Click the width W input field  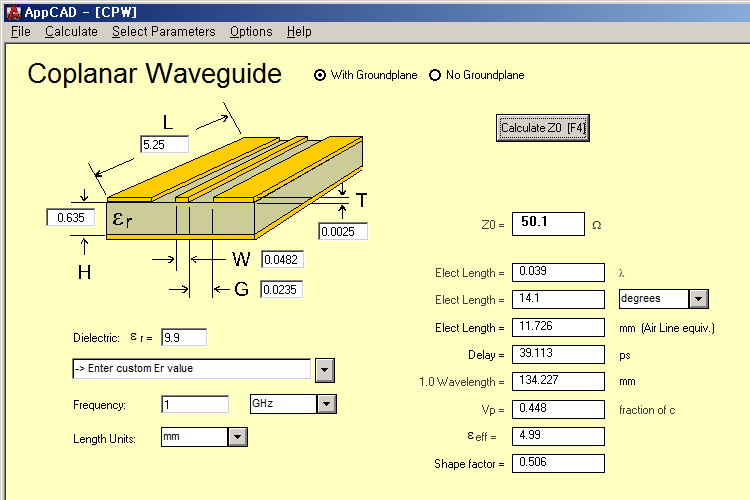[x=281, y=260]
